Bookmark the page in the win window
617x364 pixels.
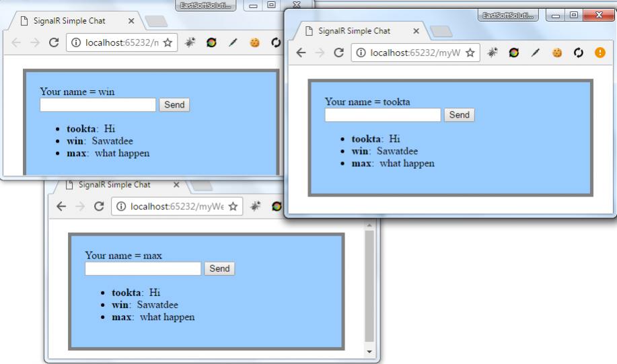coord(168,42)
